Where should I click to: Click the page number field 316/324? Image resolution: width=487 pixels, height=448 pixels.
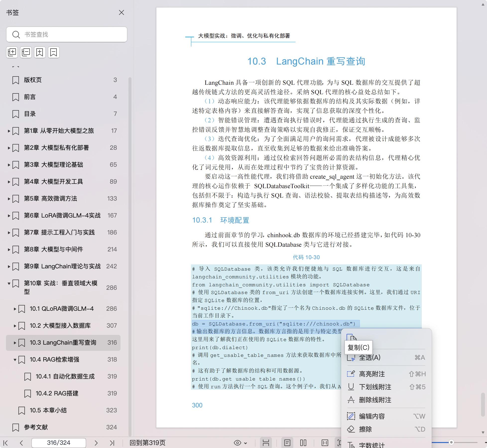59,443
